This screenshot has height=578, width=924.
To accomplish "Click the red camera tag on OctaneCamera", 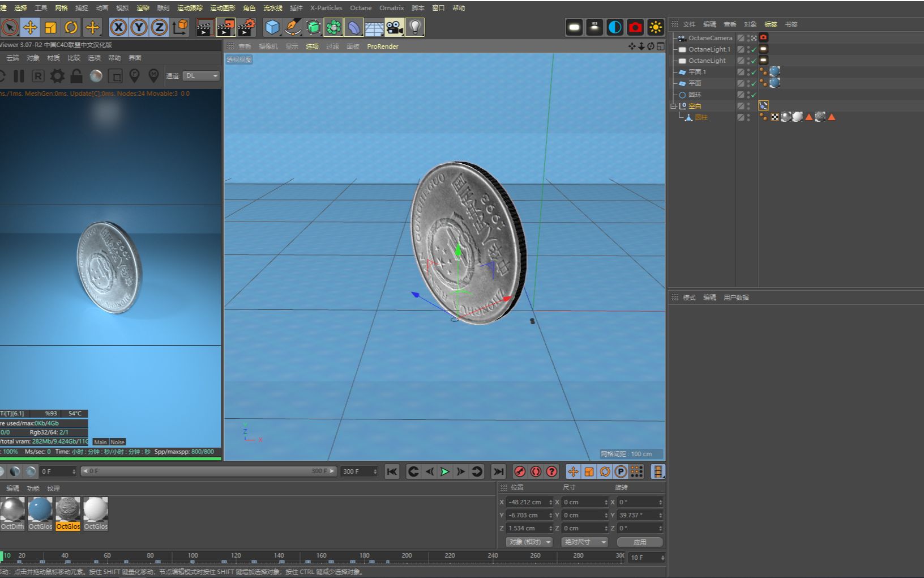I will point(763,37).
